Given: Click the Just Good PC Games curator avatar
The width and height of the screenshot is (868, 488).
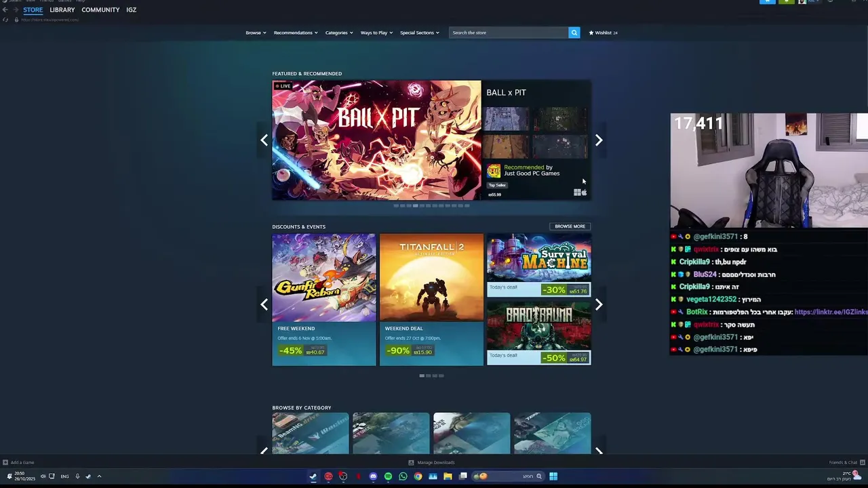Looking at the screenshot, I should [494, 171].
